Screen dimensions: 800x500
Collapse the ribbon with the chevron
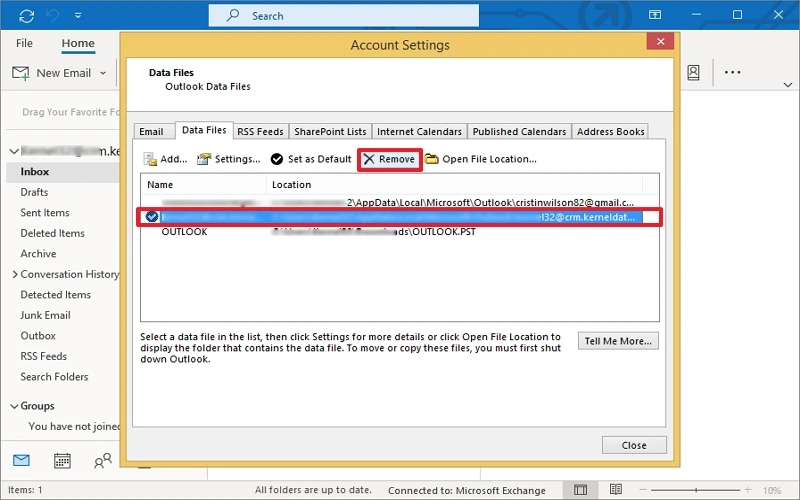pos(788,85)
